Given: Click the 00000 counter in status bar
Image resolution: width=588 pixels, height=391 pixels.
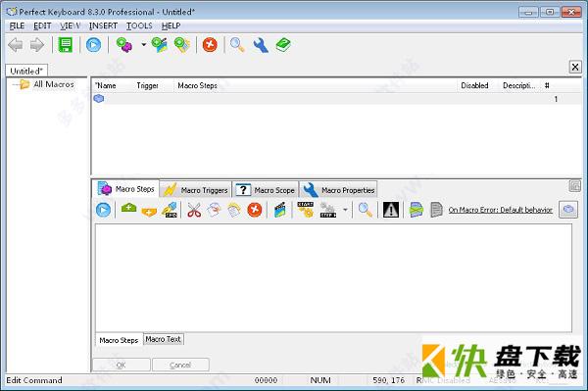Looking at the screenshot, I should [x=266, y=380].
